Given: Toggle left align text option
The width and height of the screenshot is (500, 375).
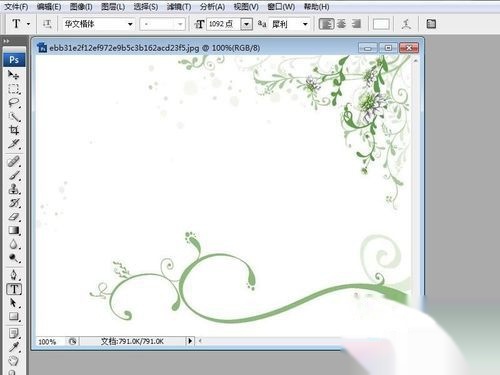Looking at the screenshot, I should pos(326,24).
